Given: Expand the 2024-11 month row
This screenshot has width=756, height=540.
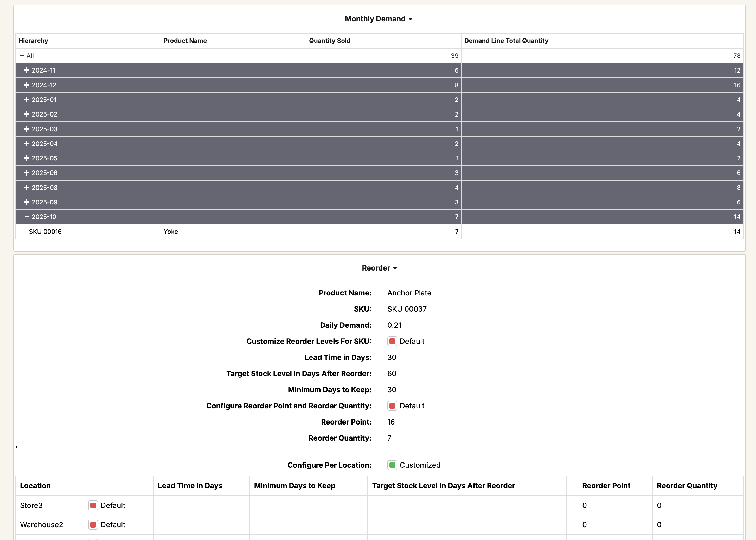Looking at the screenshot, I should [x=27, y=70].
